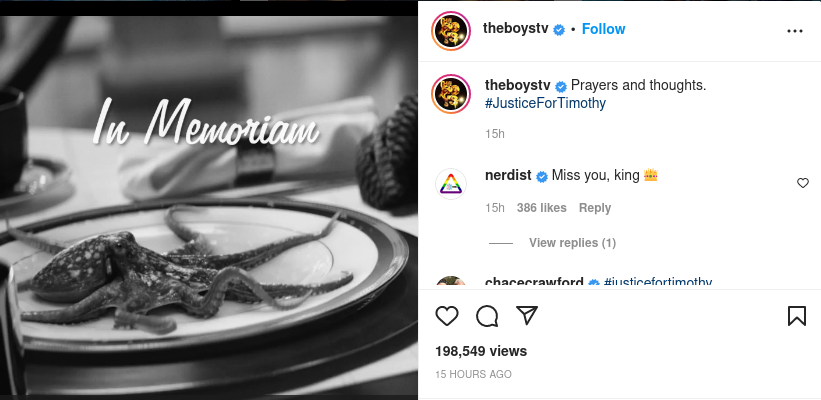Follow theboystv account
Image resolution: width=821 pixels, height=400 pixels.
[x=603, y=29]
